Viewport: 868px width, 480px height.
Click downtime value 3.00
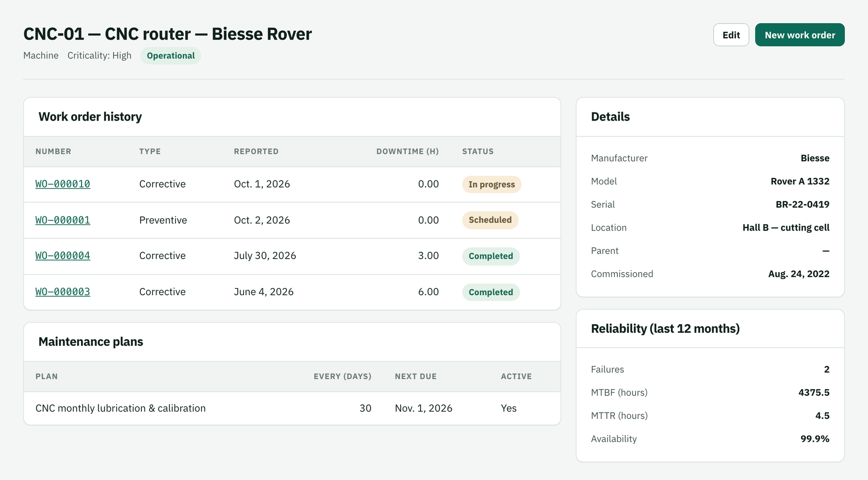pyautogui.click(x=428, y=256)
